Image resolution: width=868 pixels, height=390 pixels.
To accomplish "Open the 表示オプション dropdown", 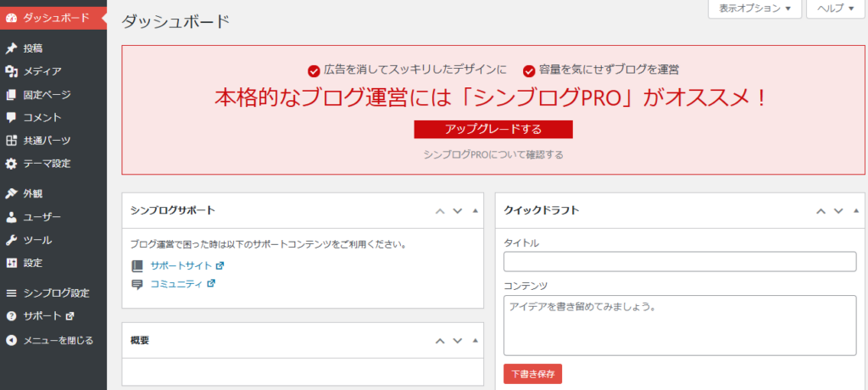I will point(754,8).
